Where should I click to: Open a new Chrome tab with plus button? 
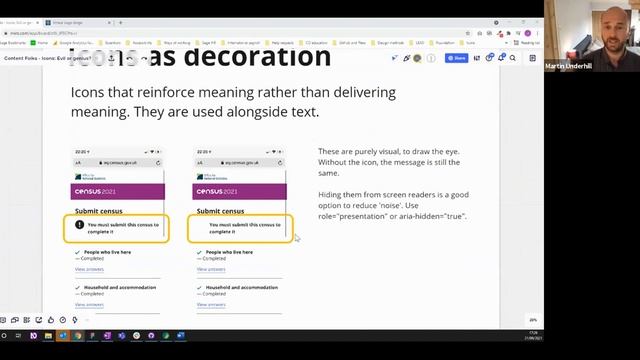click(x=121, y=23)
